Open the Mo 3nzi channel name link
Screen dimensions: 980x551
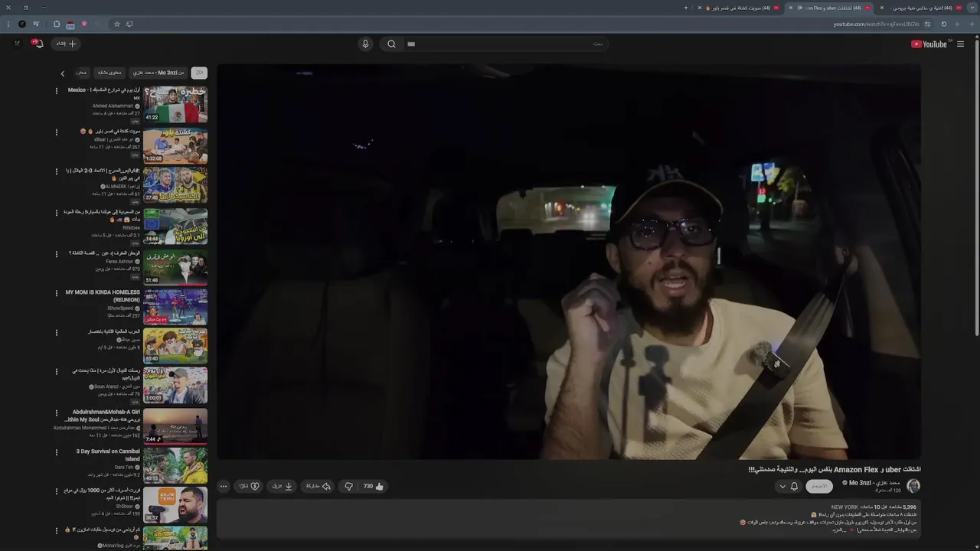(874, 483)
